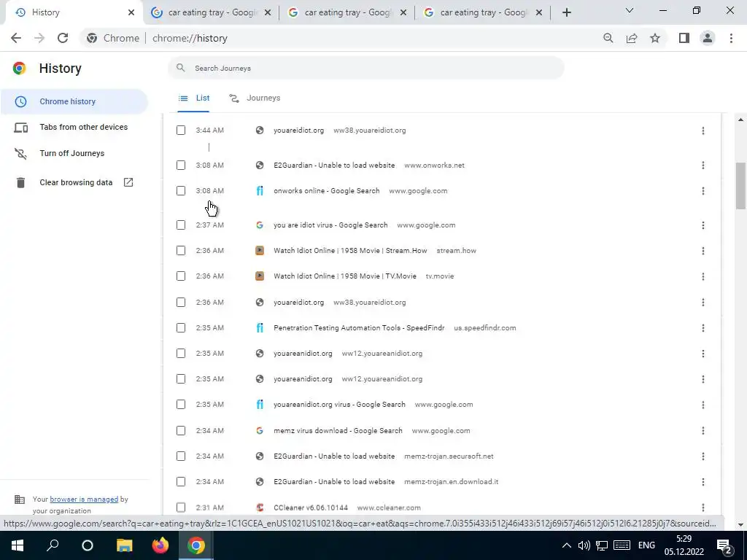
Task: Click the Chrome icon in the address bar
Action: 92,38
